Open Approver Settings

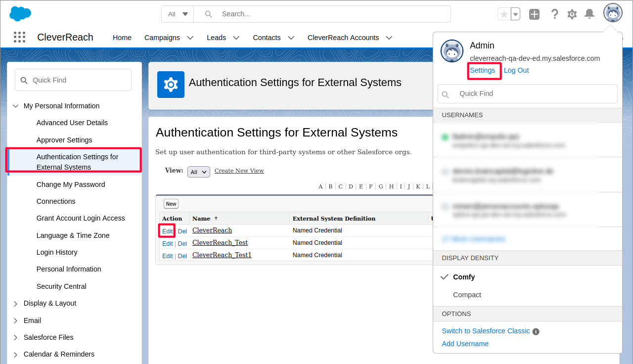[x=64, y=140]
